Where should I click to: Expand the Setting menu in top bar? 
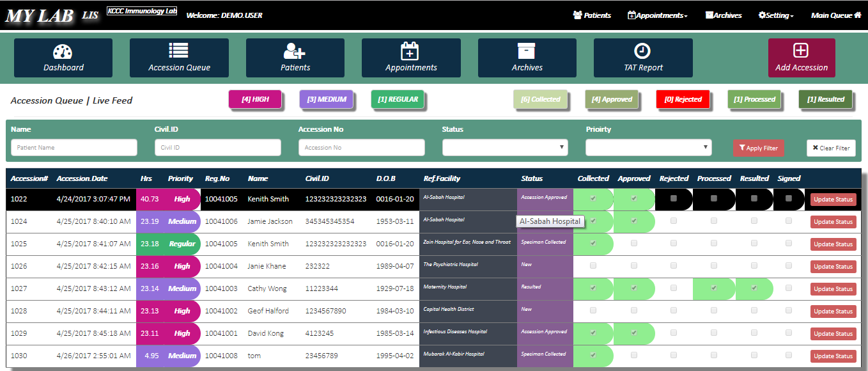pyautogui.click(x=775, y=15)
